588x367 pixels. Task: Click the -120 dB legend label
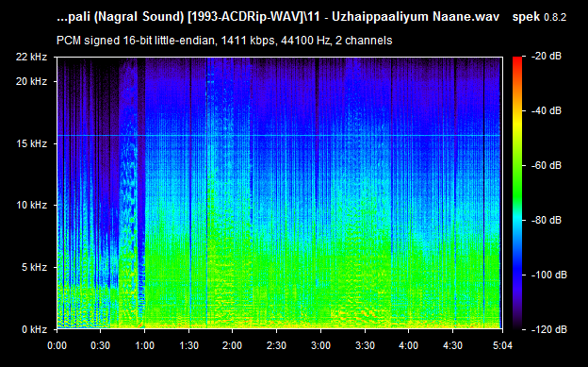point(549,329)
